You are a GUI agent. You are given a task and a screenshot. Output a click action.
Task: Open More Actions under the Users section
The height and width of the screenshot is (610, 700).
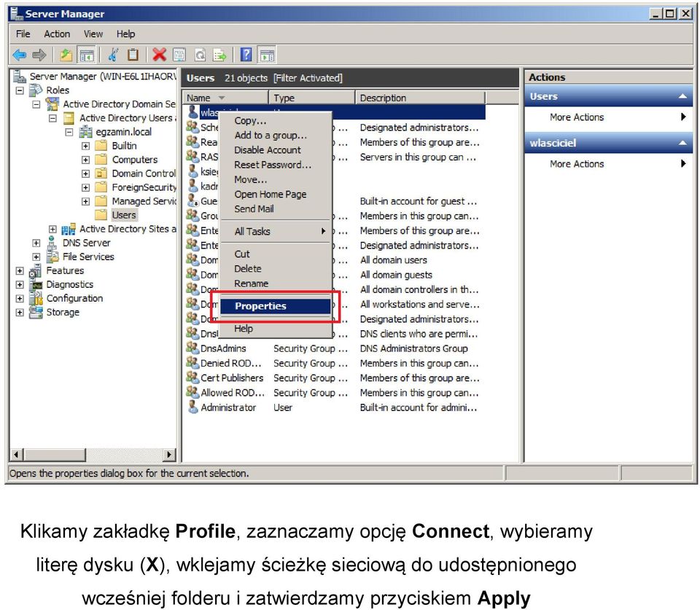609,117
